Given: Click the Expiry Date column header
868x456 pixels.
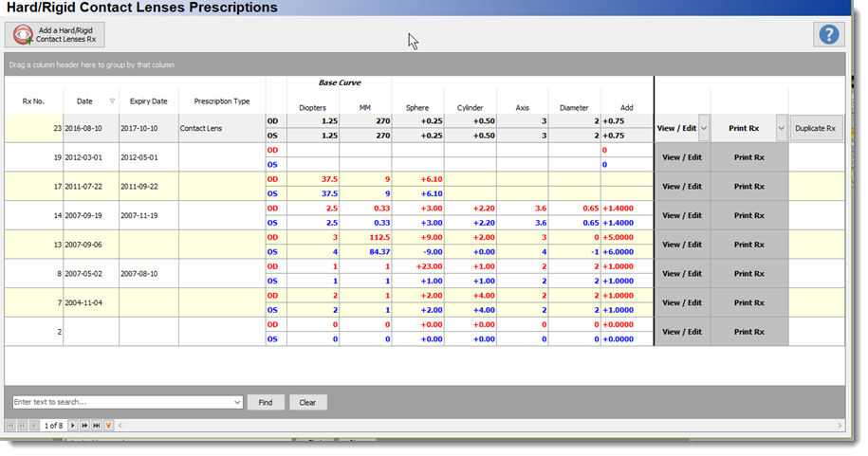Looking at the screenshot, I should tap(148, 101).
